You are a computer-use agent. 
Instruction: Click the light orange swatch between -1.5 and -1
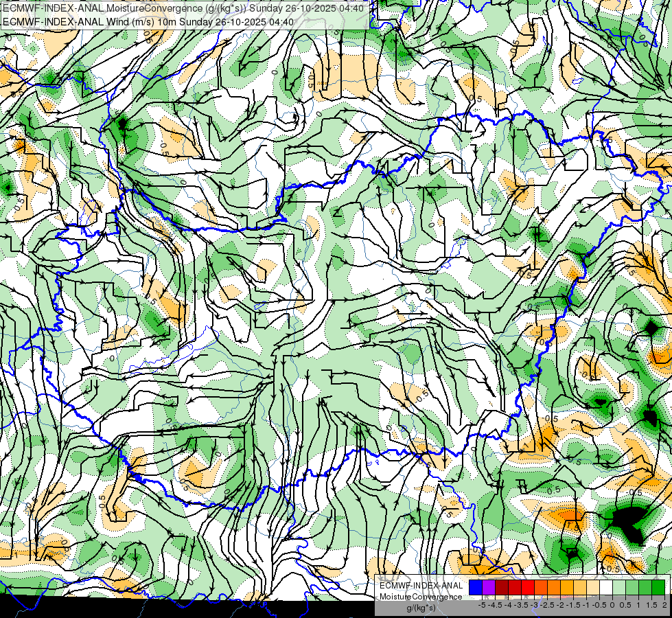(x=580, y=588)
